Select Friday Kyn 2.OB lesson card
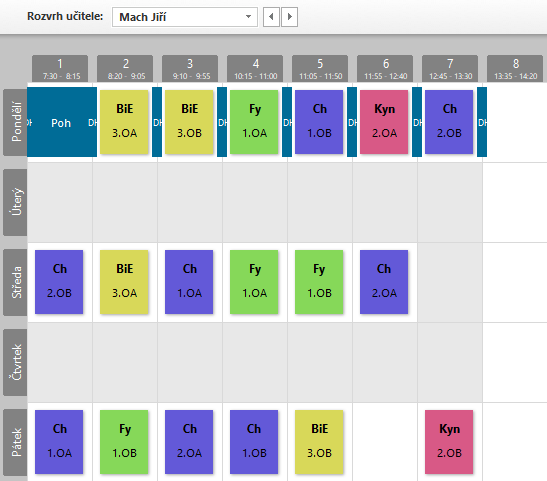The width and height of the screenshot is (547, 481). point(449,442)
